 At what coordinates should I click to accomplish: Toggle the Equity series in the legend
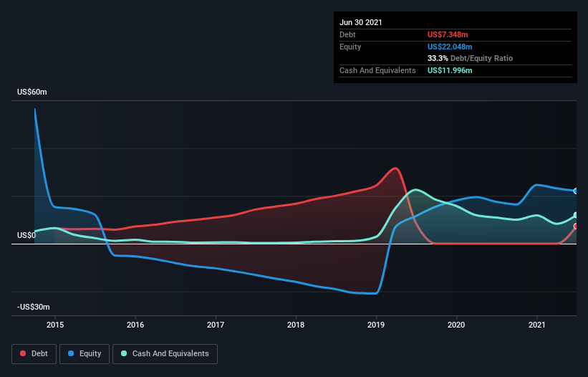point(85,354)
